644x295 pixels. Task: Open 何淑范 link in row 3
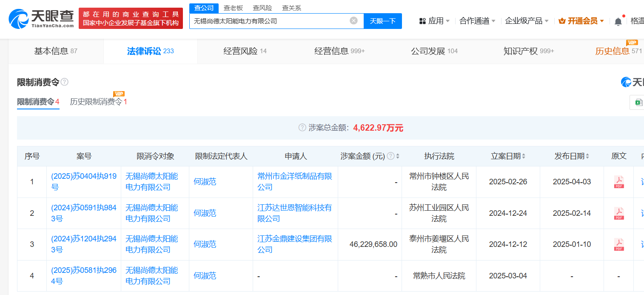tap(205, 244)
